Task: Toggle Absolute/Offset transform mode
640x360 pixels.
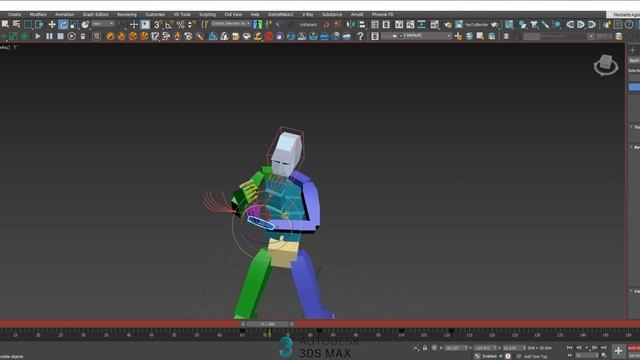Action: [434, 348]
